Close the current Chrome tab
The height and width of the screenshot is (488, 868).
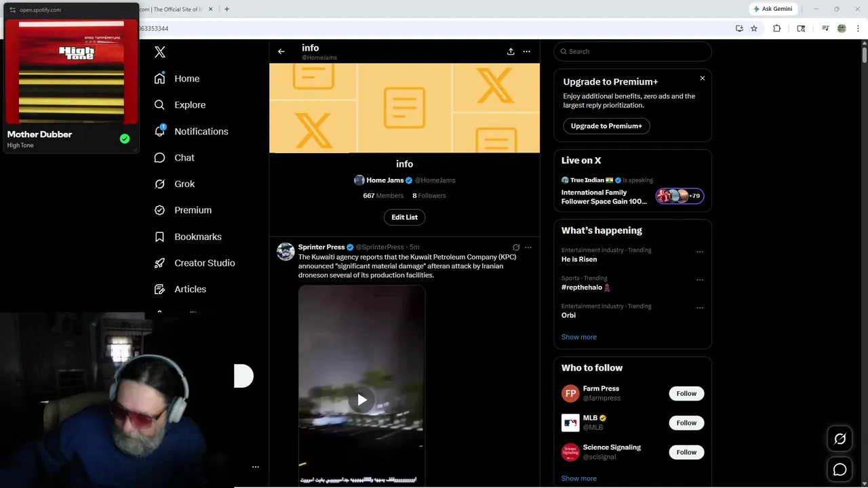[210, 9]
